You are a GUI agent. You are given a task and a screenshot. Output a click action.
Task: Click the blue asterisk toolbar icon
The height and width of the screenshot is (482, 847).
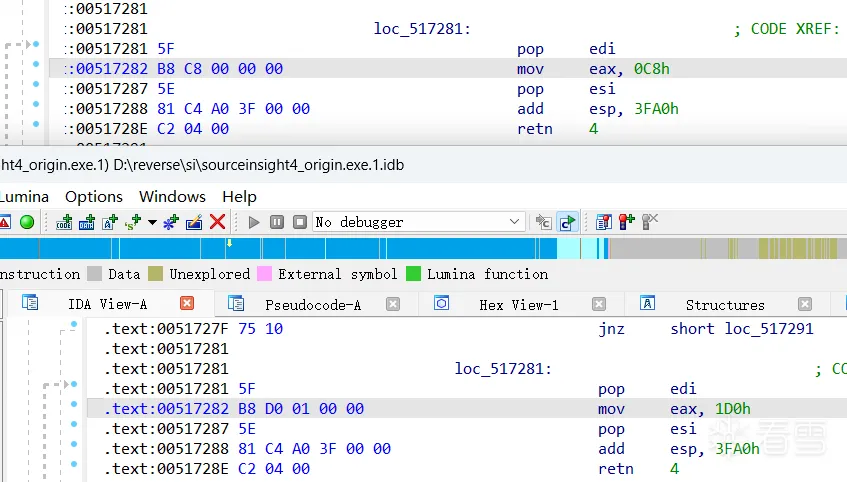171,222
